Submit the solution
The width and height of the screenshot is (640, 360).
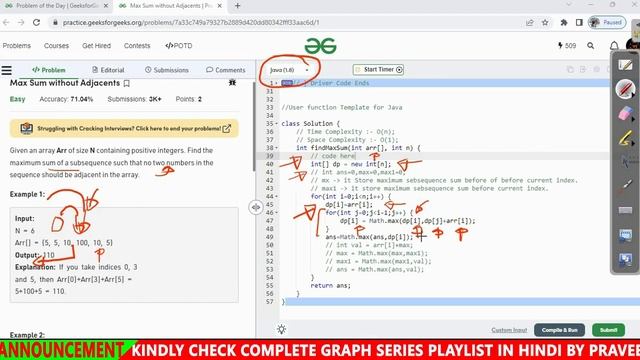click(608, 330)
